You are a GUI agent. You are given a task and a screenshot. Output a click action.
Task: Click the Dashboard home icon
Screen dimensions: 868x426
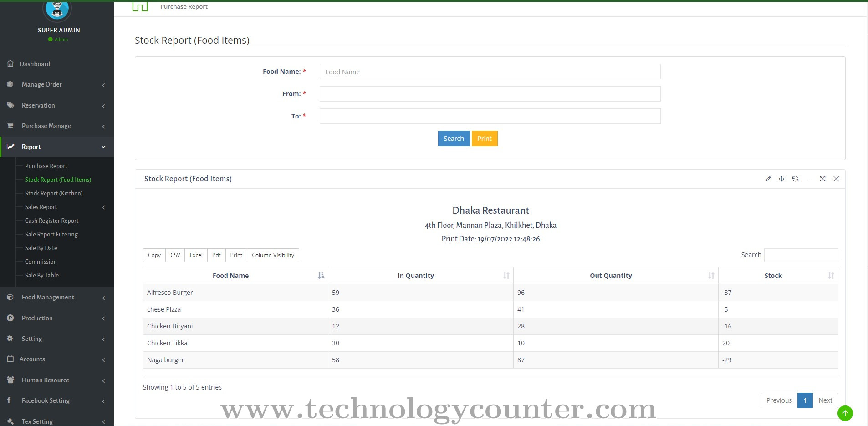(x=10, y=63)
